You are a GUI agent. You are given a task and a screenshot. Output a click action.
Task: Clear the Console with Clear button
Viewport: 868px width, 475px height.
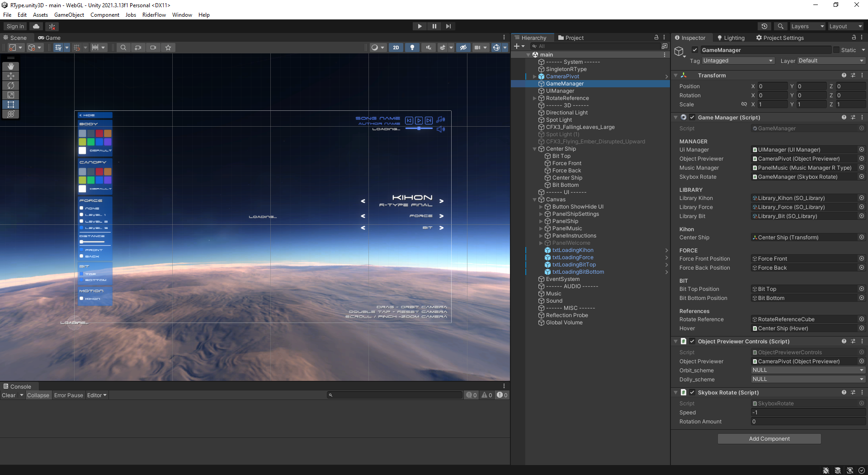click(9, 395)
